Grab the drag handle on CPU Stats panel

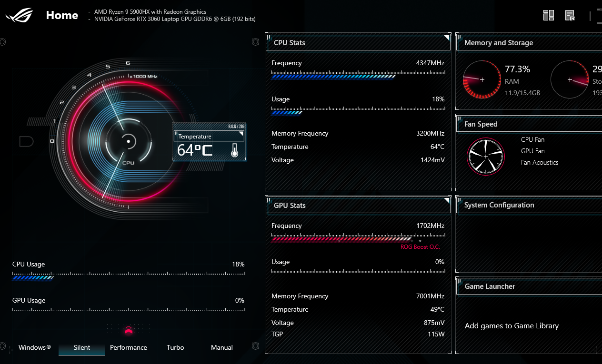click(269, 37)
